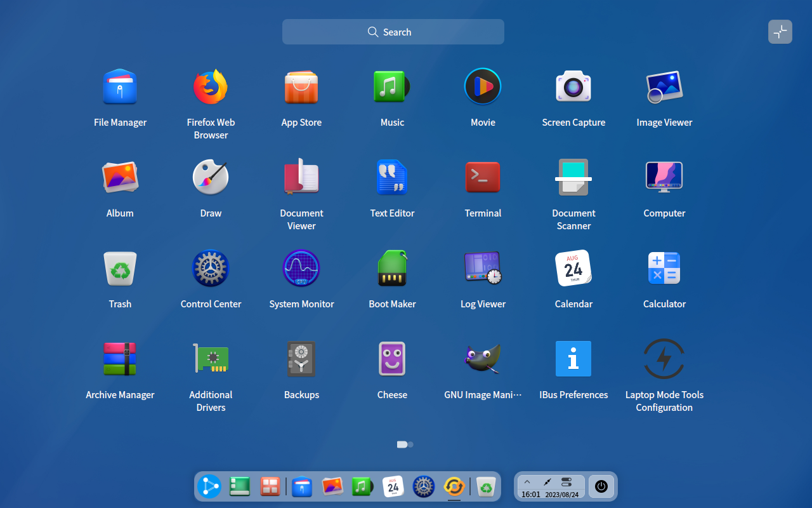Open the Trash app in the grid
The height and width of the screenshot is (508, 812).
tap(120, 268)
